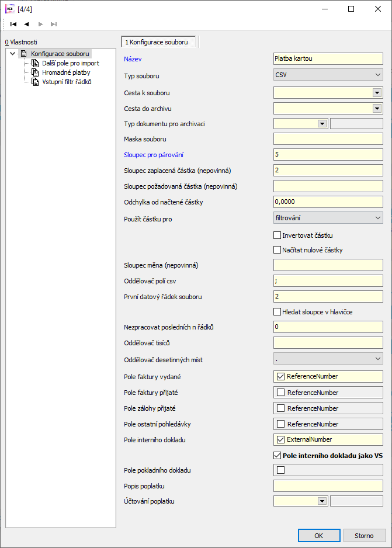Select Vstupní filtr řádků tree item
Viewport: 392px width, 548px height.
67,82
